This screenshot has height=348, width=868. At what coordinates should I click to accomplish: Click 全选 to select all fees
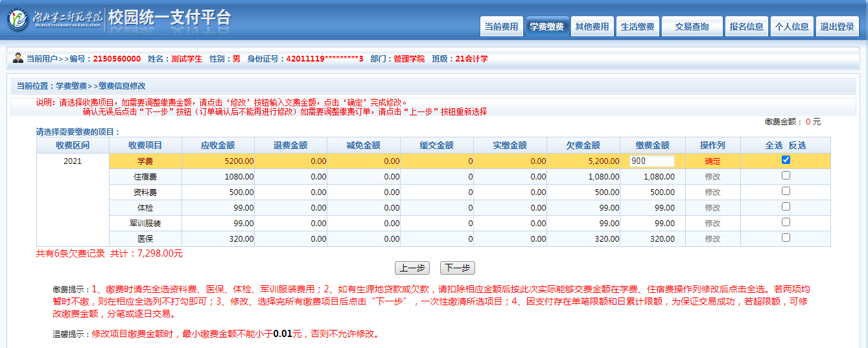[x=774, y=145]
